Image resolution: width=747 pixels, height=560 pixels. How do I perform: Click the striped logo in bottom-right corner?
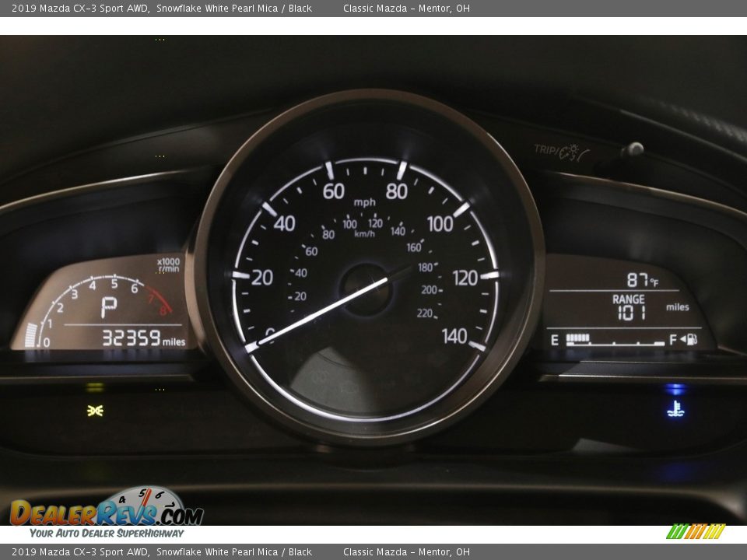(x=695, y=532)
